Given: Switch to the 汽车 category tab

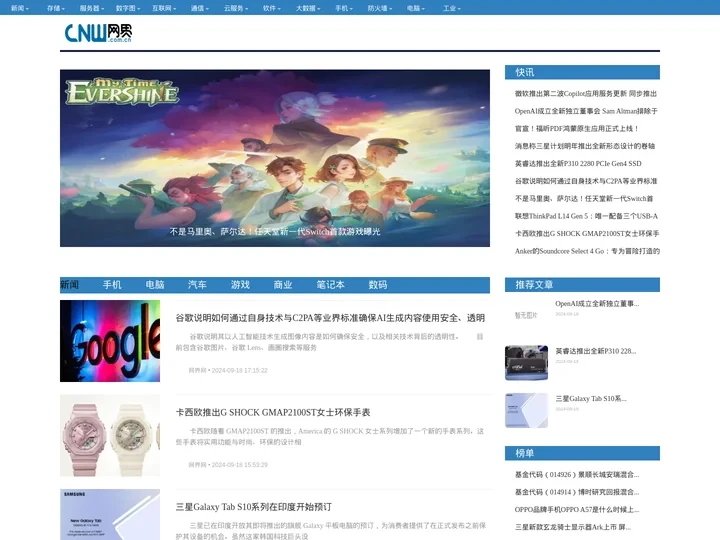Looking at the screenshot, I should click(x=197, y=285).
